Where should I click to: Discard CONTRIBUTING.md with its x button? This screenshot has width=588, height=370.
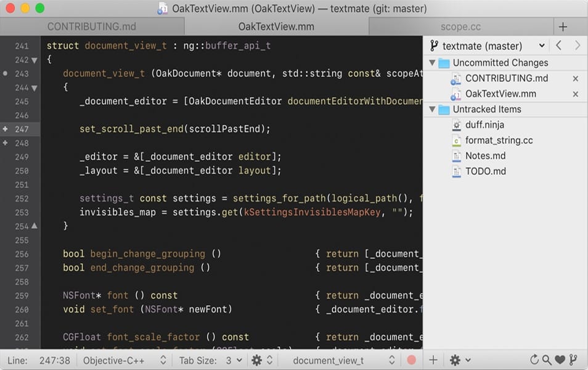pyautogui.click(x=575, y=78)
